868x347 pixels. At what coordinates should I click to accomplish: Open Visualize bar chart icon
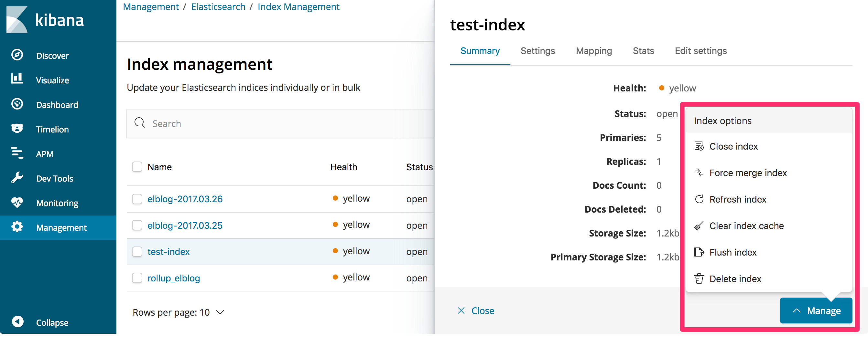pos(17,79)
